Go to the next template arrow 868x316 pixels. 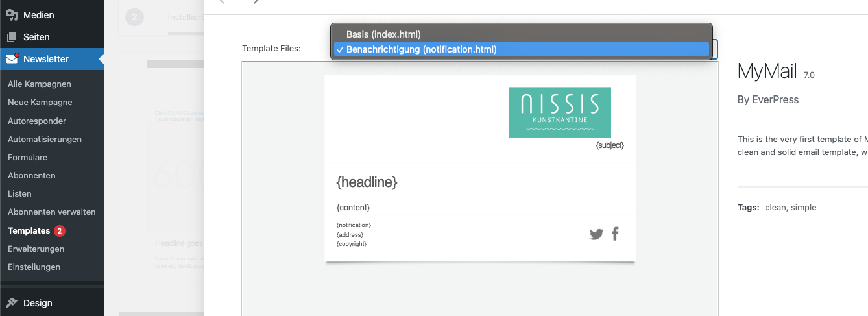coord(256,3)
